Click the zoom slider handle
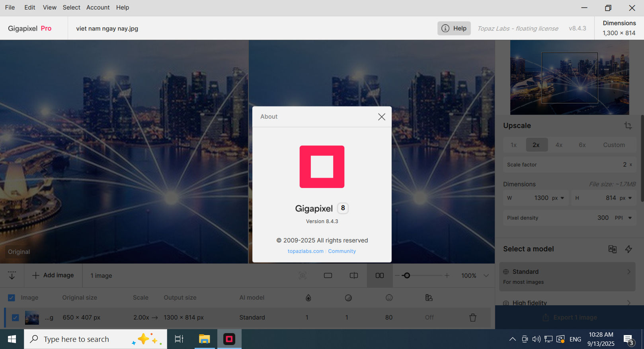The image size is (644, 349). (406, 275)
